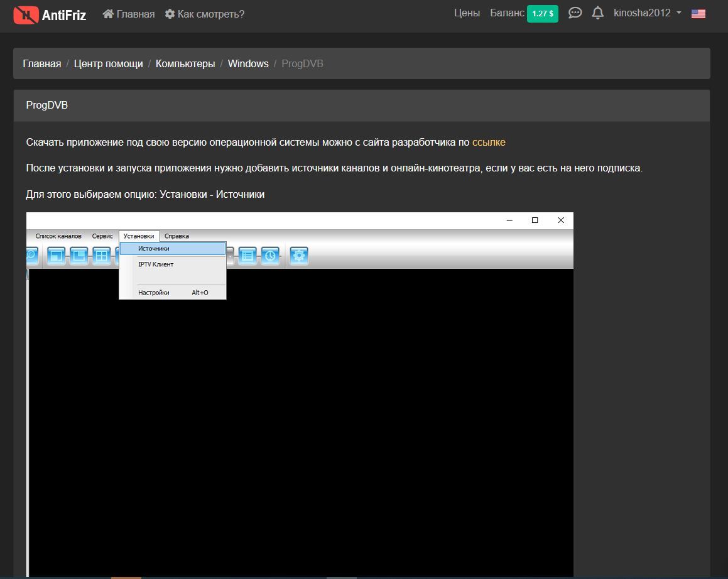Screen dimensions: 728x579
Task: Open the Справка menu
Action: [x=177, y=236]
